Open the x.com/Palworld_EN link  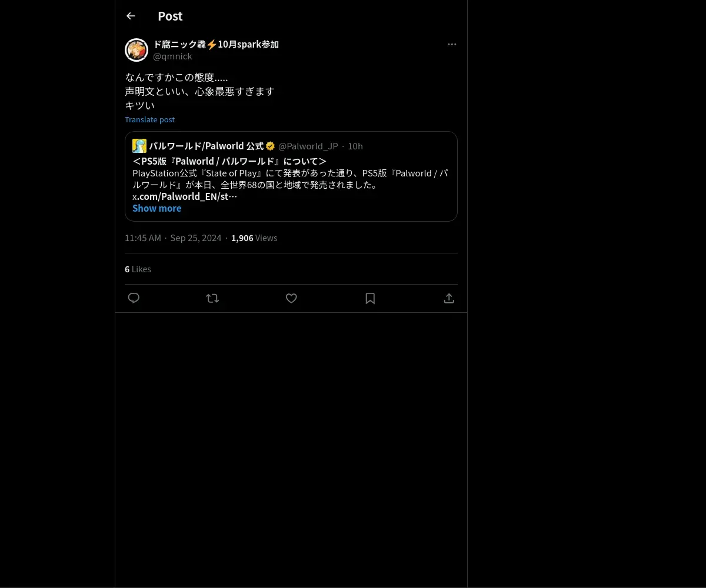(185, 196)
